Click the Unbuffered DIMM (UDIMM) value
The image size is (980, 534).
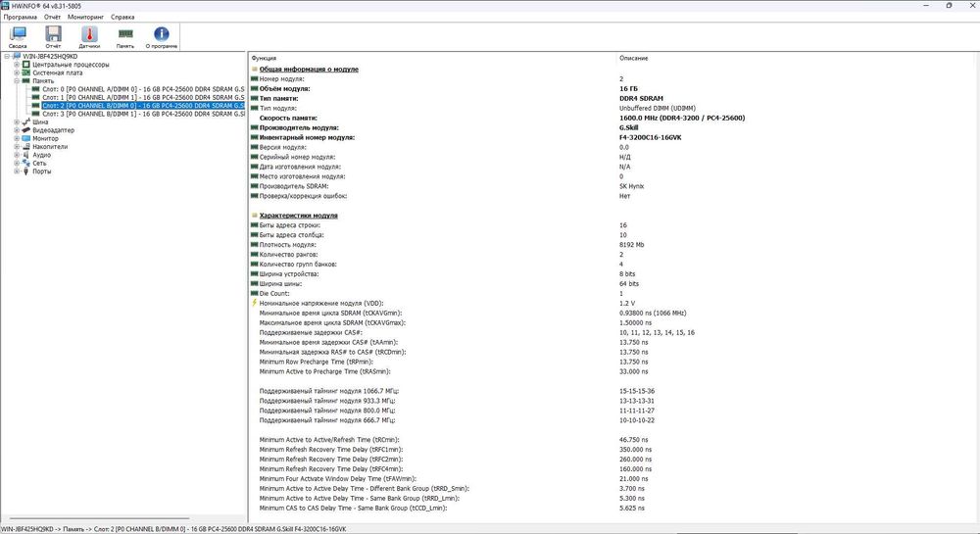pyautogui.click(x=657, y=108)
